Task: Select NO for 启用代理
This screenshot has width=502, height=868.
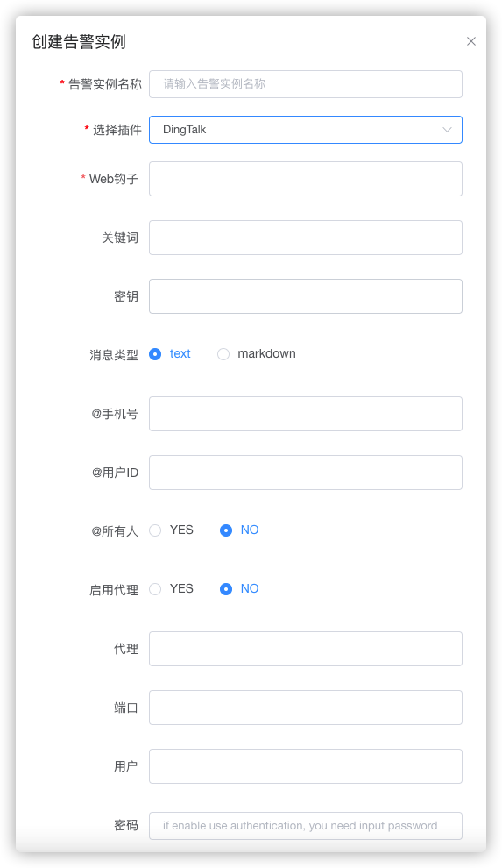Action: (226, 589)
